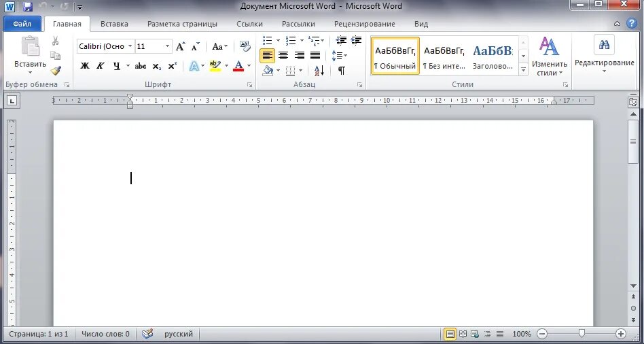Viewport: 644px width, 344px height.
Task: Click the Line spacing icon
Action: pos(337,55)
